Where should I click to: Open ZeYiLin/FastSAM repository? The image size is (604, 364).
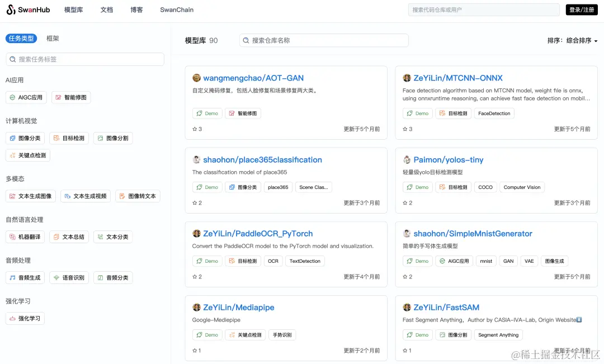[x=446, y=308]
